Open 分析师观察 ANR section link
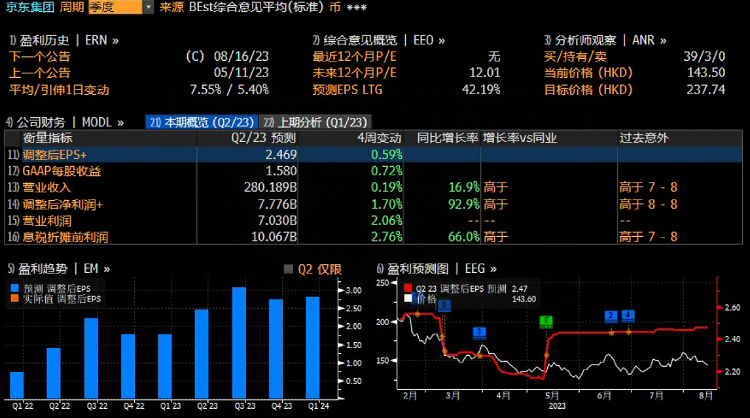The width and height of the screenshot is (750, 418). pos(605,40)
